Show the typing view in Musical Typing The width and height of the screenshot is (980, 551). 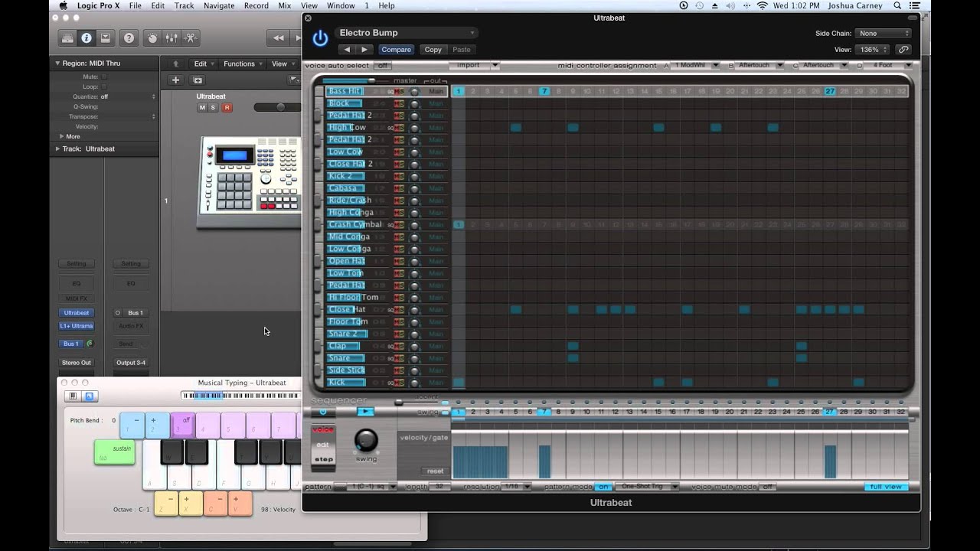point(89,396)
